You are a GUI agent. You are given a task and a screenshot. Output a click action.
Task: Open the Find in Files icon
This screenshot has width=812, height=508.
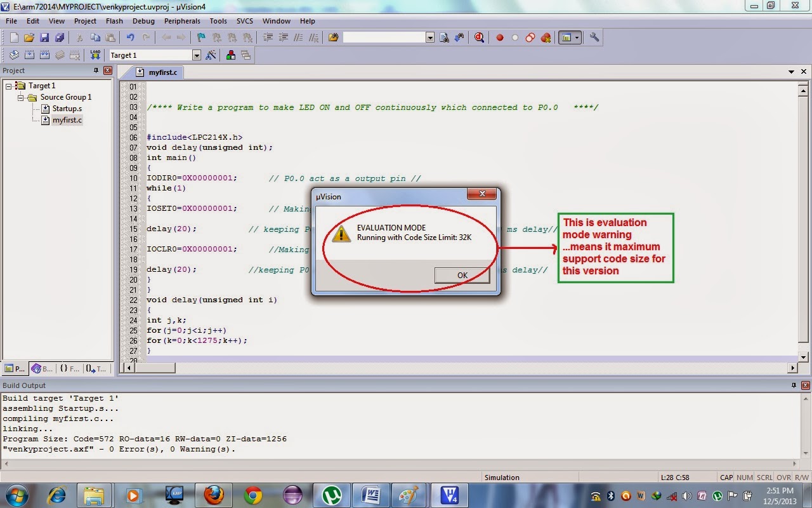[x=334, y=37]
